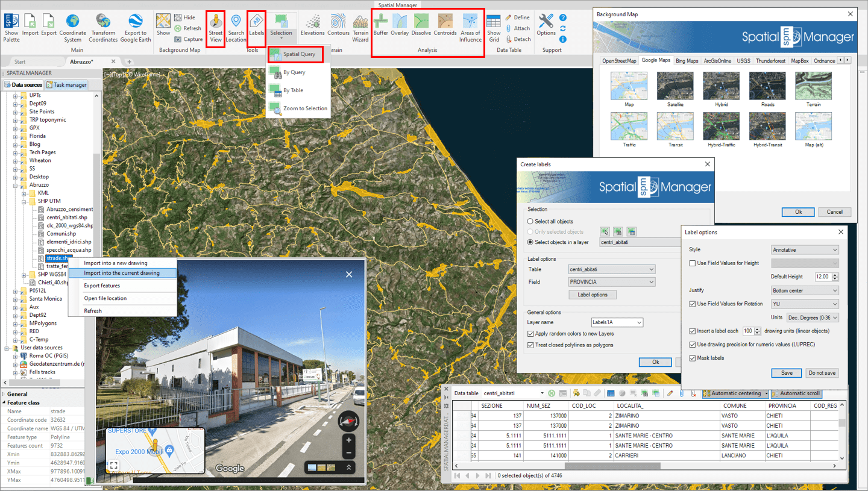Open the Field dropdown showing PROVINCIA
Viewport: 868px width, 491px height.
pos(611,282)
